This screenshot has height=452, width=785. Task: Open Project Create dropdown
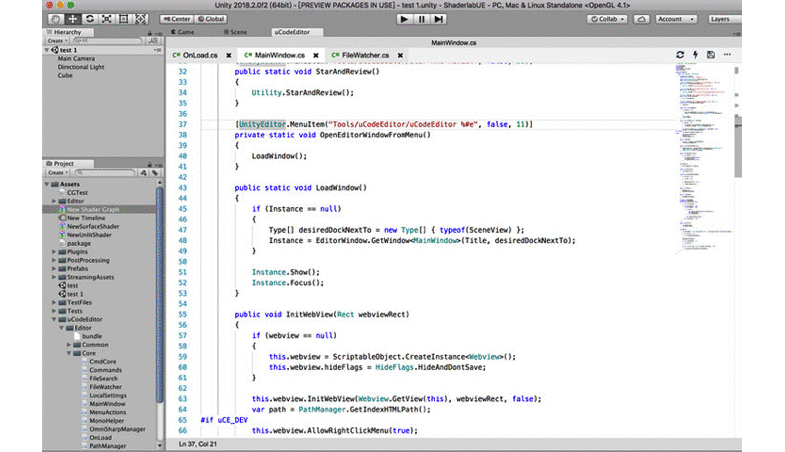tap(58, 173)
